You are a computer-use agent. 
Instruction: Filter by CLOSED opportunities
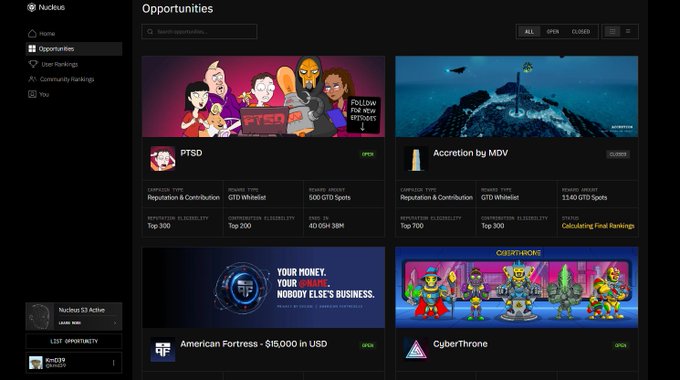pos(581,32)
